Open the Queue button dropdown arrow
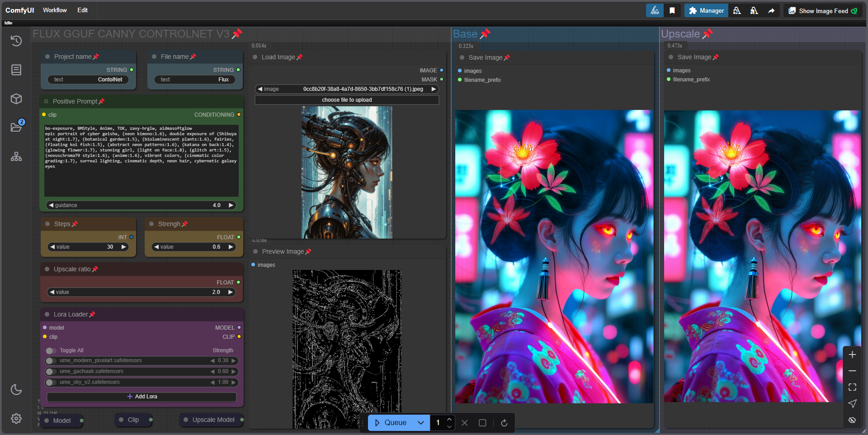This screenshot has height=435, width=868. point(421,423)
